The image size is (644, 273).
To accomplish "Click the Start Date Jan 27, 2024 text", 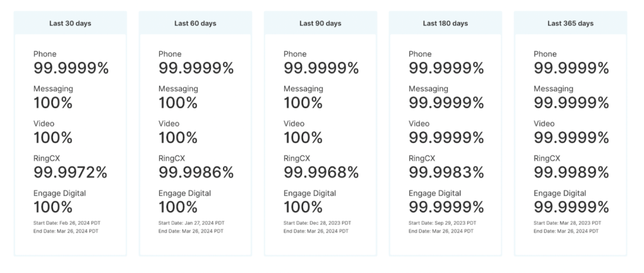I will pyautogui.click(x=191, y=223).
